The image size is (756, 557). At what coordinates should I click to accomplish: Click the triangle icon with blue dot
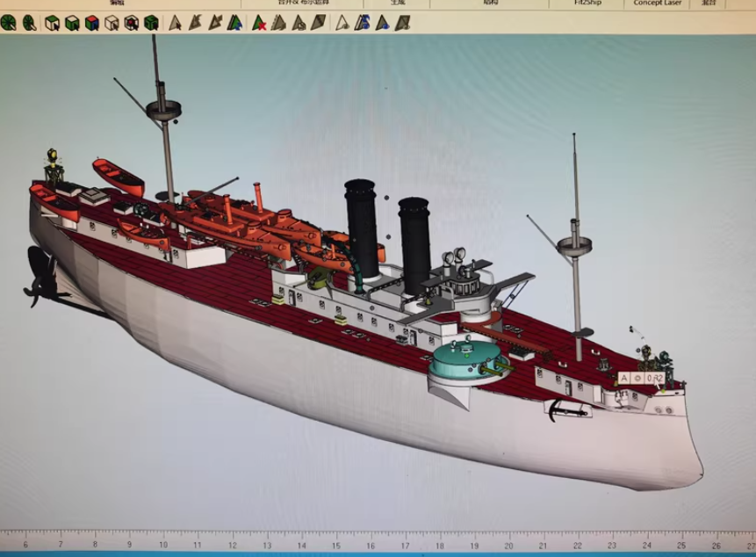coord(382,23)
